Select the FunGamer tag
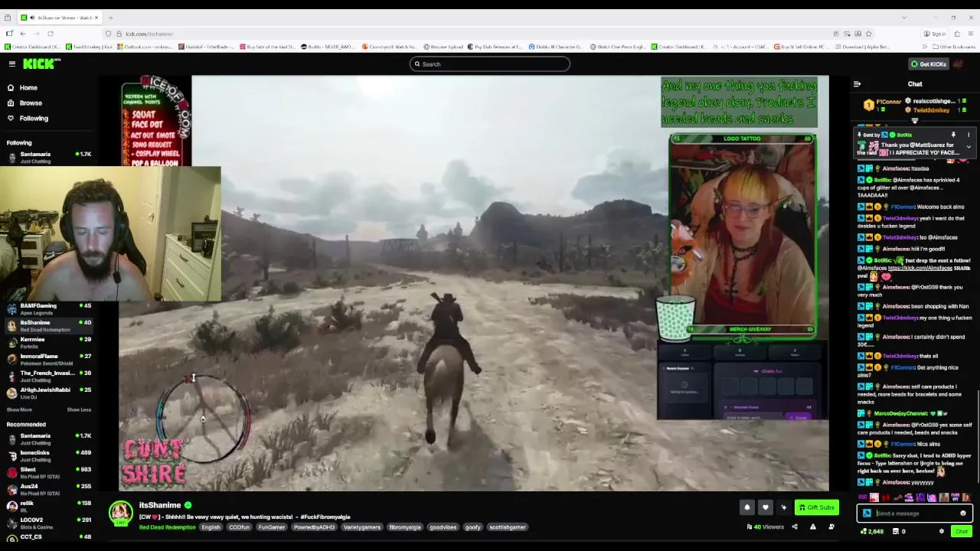 click(x=271, y=527)
